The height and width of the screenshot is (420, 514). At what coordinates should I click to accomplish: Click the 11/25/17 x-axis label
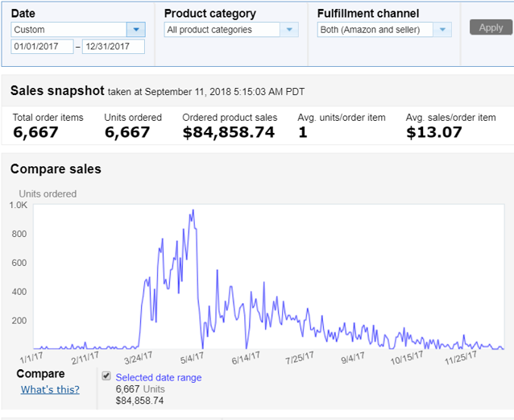click(x=465, y=357)
